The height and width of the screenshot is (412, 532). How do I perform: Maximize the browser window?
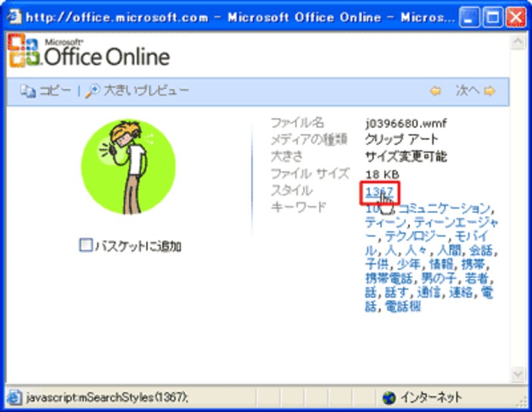(x=493, y=16)
